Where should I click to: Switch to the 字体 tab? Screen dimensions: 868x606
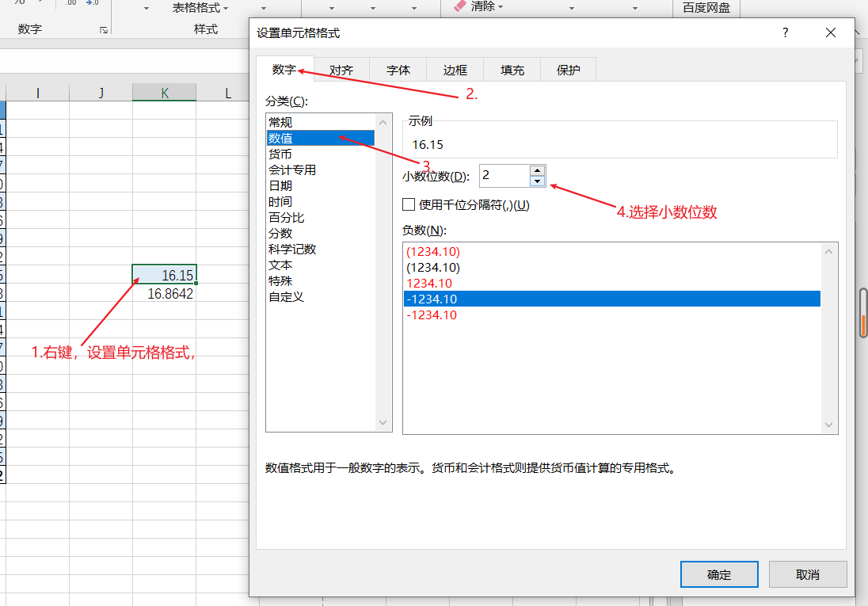click(398, 70)
